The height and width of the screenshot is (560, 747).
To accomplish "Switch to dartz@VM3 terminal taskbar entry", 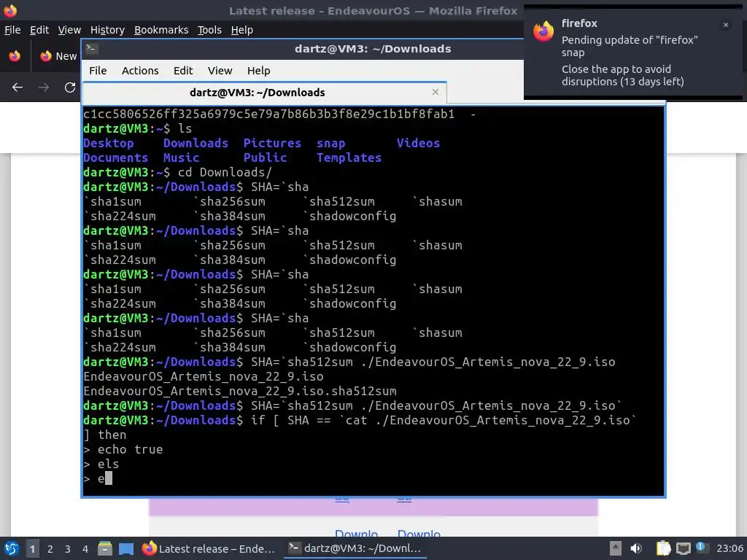I will click(355, 548).
